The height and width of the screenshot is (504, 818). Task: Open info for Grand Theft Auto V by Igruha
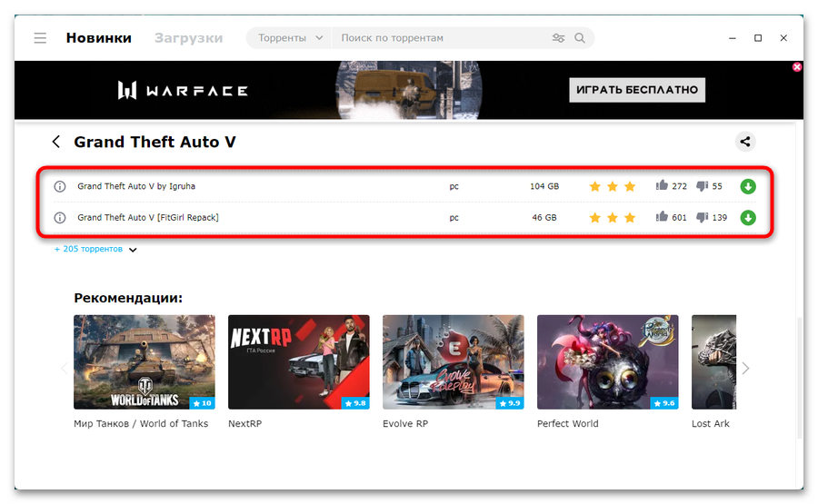click(60, 186)
